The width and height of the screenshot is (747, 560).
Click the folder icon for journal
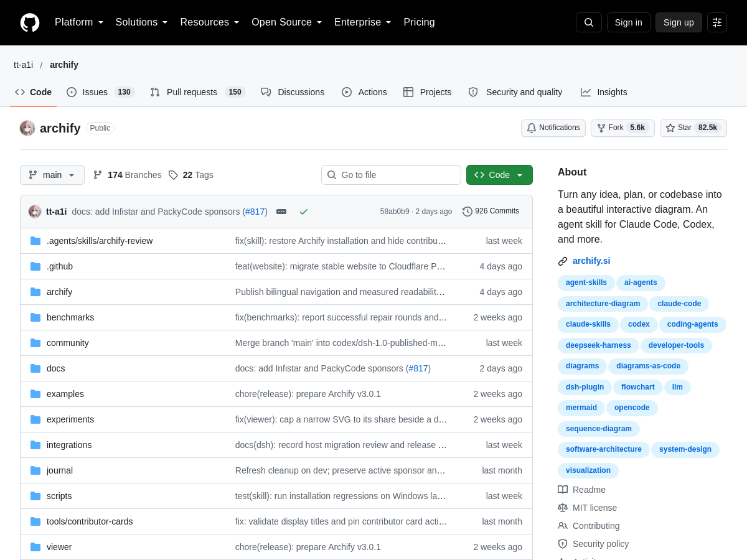coord(35,470)
